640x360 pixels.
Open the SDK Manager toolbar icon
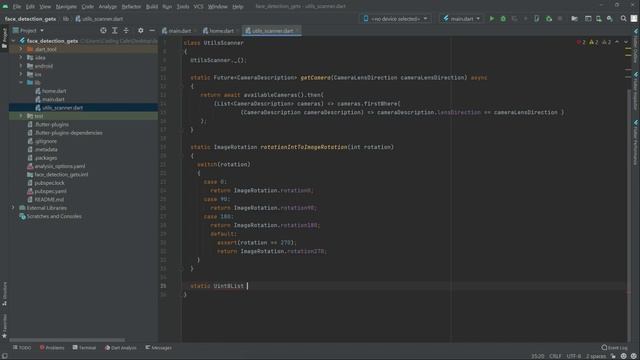pos(609,19)
